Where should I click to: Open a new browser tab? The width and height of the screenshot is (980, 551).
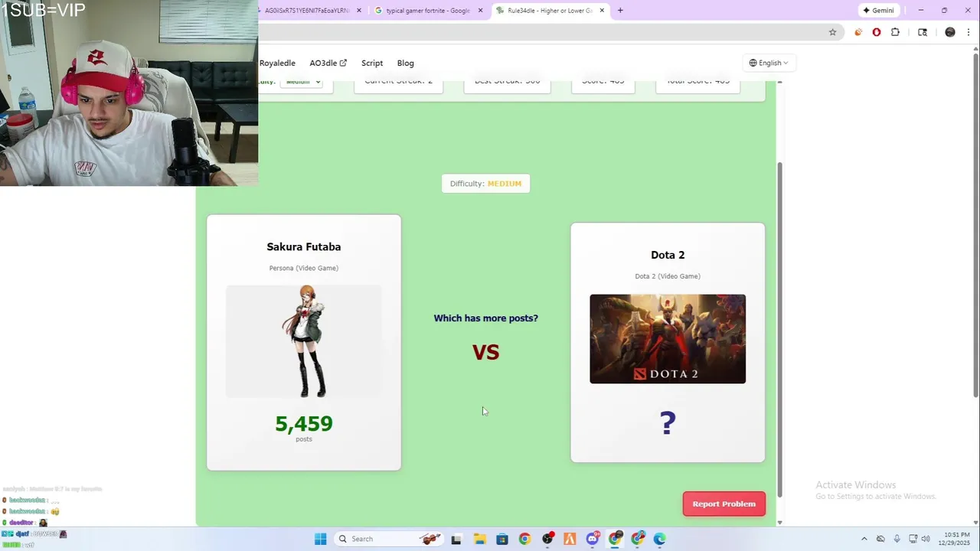point(620,11)
